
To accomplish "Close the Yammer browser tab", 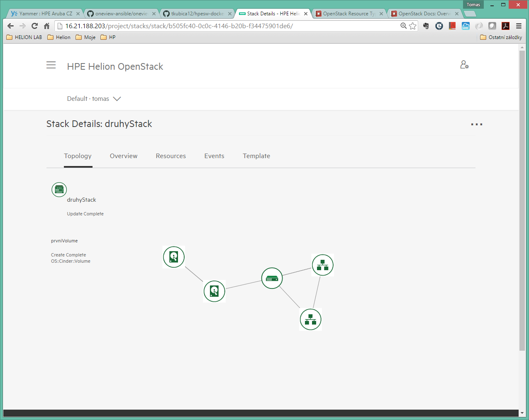I will [x=78, y=14].
